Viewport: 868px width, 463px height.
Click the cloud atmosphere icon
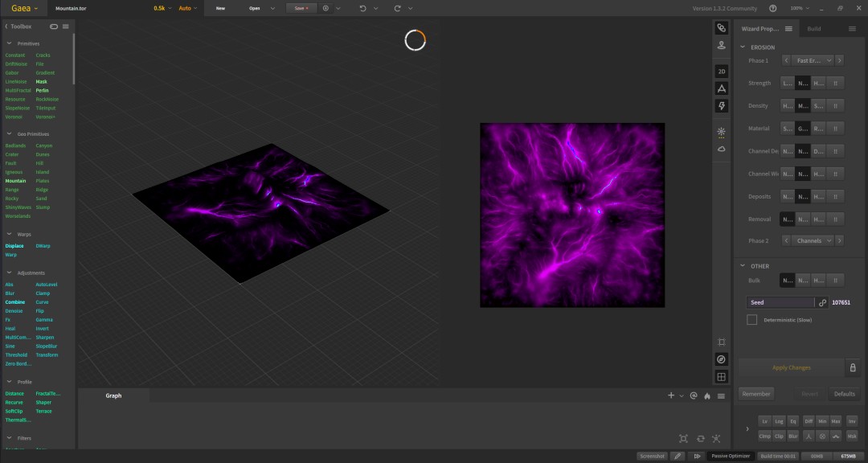pyautogui.click(x=721, y=149)
